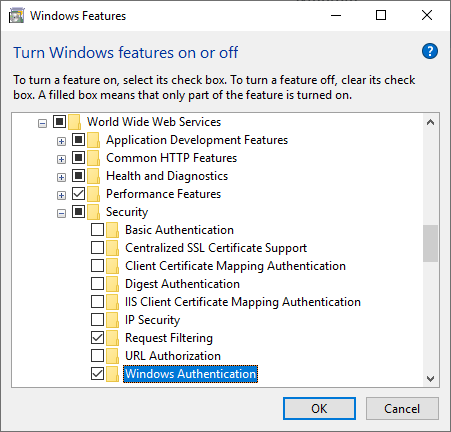Screen dimensions: 451x432
Task: Toggle the Application Development Features checkbox
Action: (x=78, y=140)
